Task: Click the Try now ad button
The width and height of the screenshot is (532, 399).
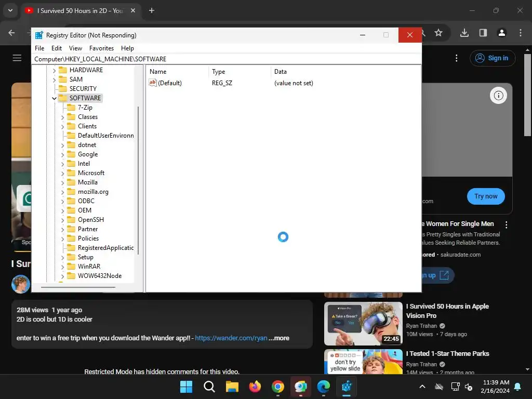Action: [486, 196]
